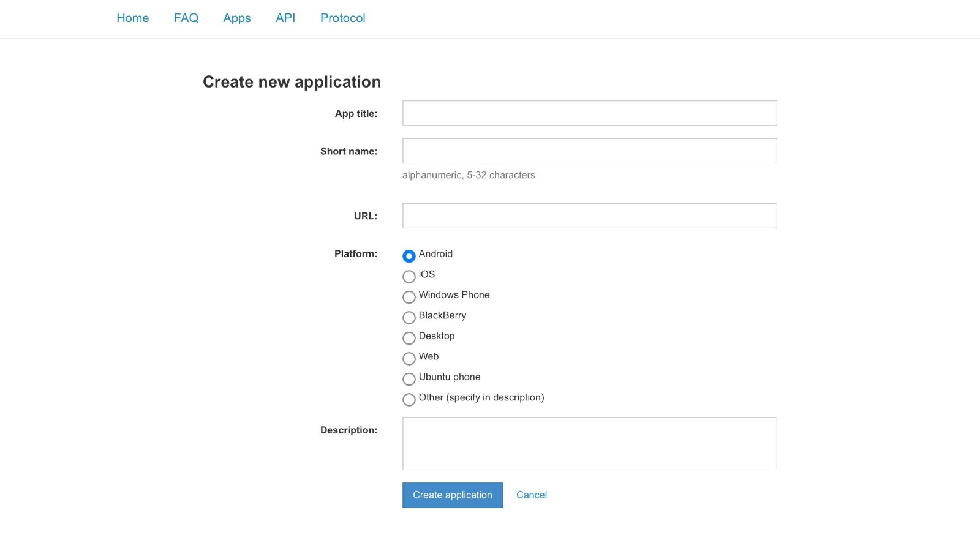
Task: Open the Protocol page link
Action: (342, 18)
